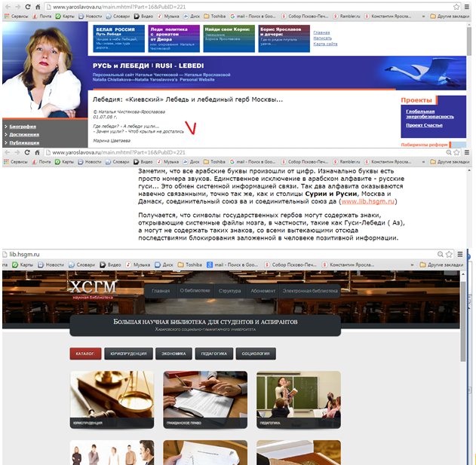
Task: Open the Публикации sidebar menu link
Action: [x=24, y=142]
